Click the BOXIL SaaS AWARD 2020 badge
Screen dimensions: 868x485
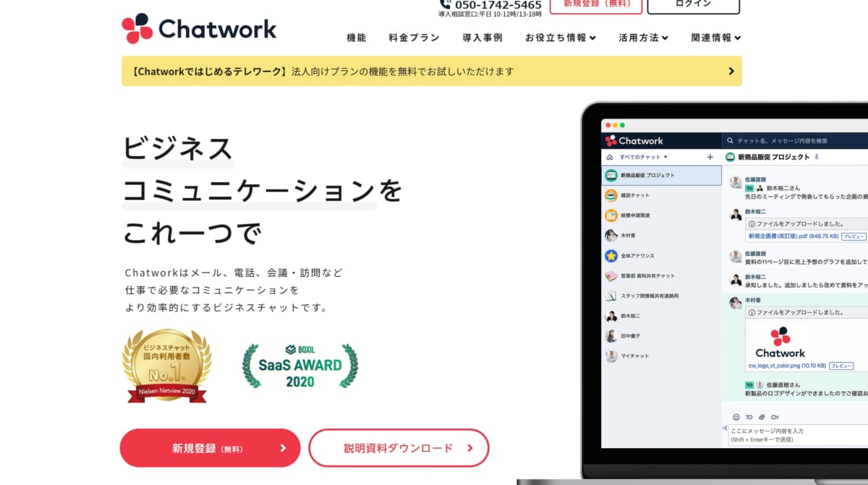pyautogui.click(x=299, y=366)
